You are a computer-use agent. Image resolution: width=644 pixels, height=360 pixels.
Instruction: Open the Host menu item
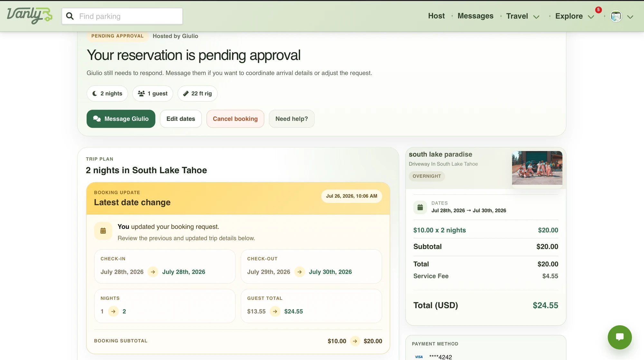436,16
